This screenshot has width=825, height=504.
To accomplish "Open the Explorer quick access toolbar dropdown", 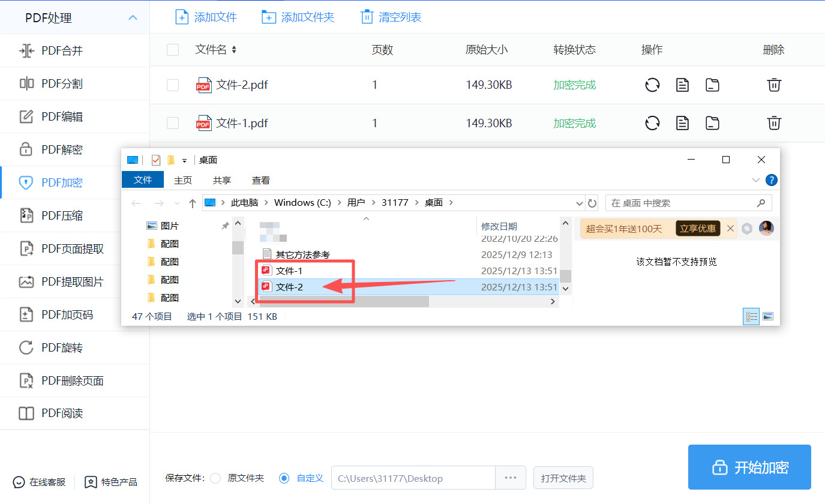I will tap(184, 161).
